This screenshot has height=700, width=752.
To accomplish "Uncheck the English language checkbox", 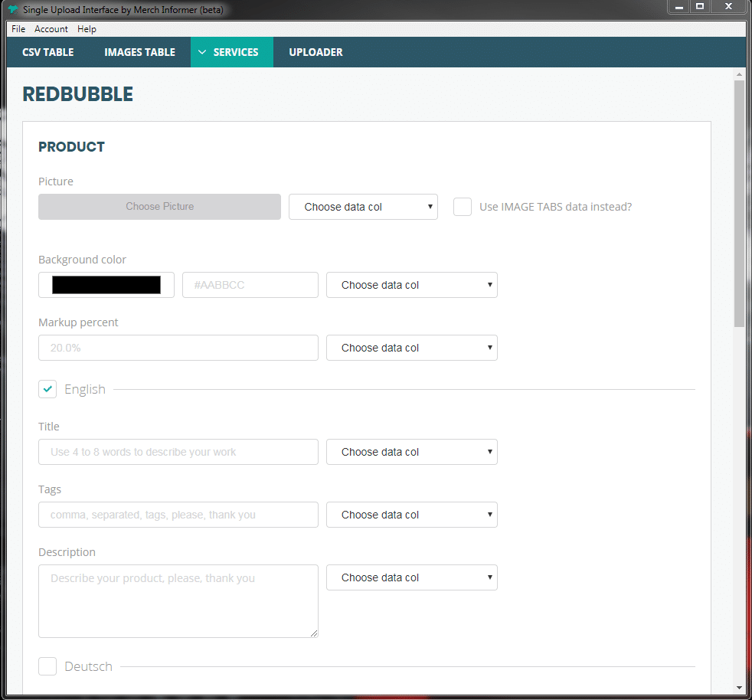I will click(x=47, y=389).
